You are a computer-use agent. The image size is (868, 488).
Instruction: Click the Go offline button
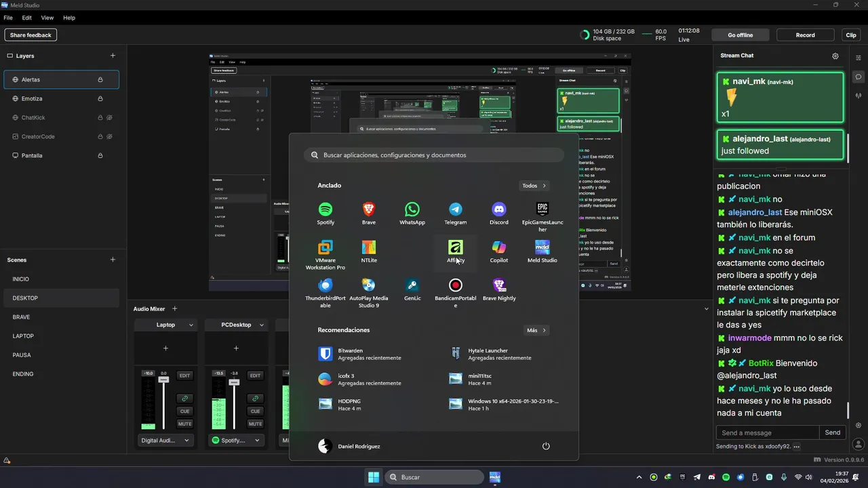pyautogui.click(x=741, y=35)
